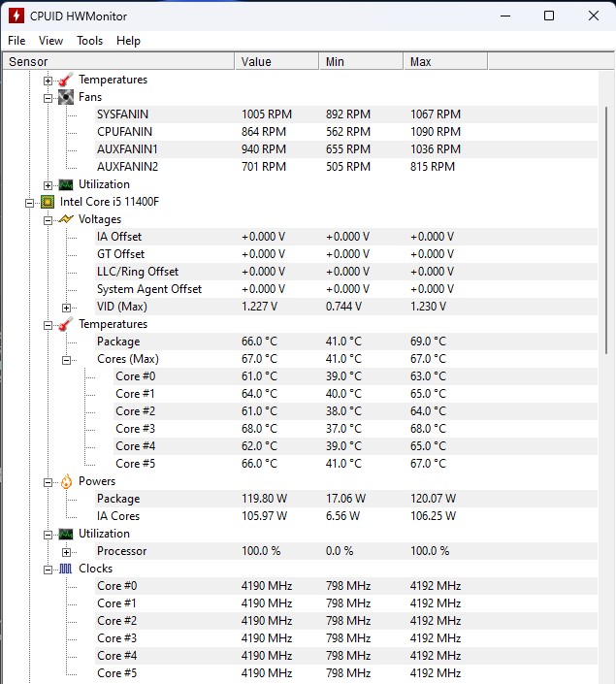Expand the top Temperatures node
Screen dimensions: 616x684
point(48,81)
